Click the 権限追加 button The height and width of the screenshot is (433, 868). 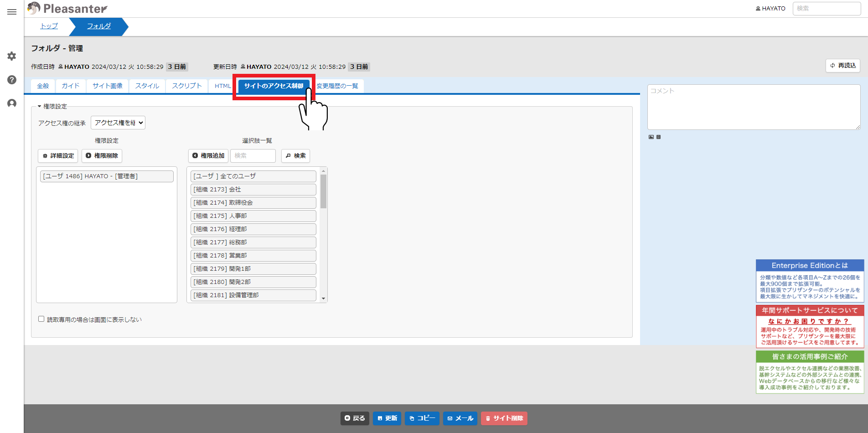(208, 156)
